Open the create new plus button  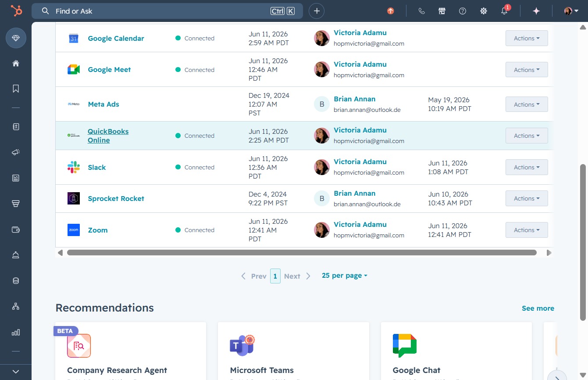[x=317, y=11]
